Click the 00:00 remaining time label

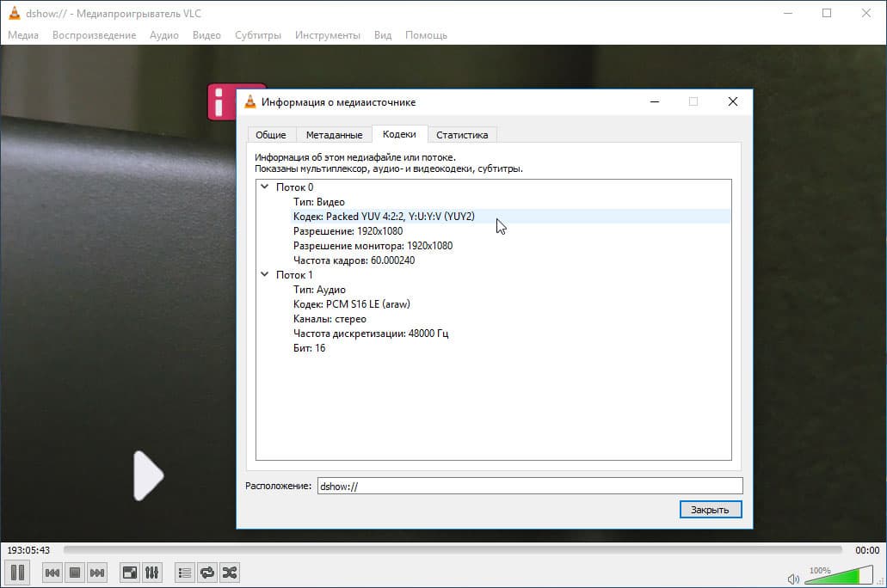[867, 550]
